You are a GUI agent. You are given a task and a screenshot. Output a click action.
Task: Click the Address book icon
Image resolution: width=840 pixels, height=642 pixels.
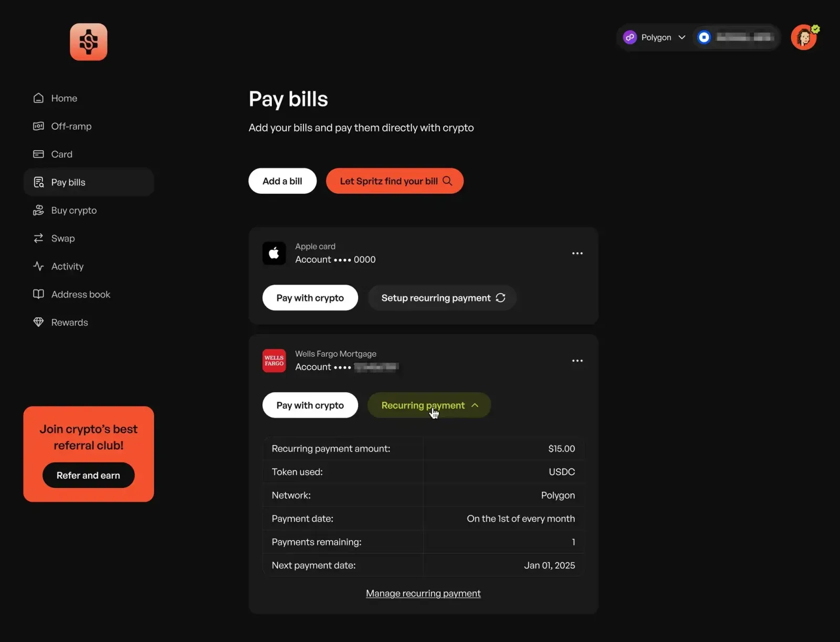38,294
